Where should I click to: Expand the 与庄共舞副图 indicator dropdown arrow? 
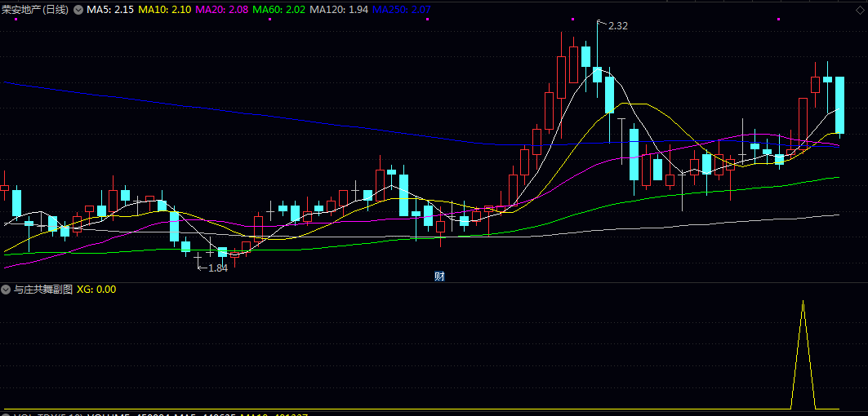click(6, 290)
